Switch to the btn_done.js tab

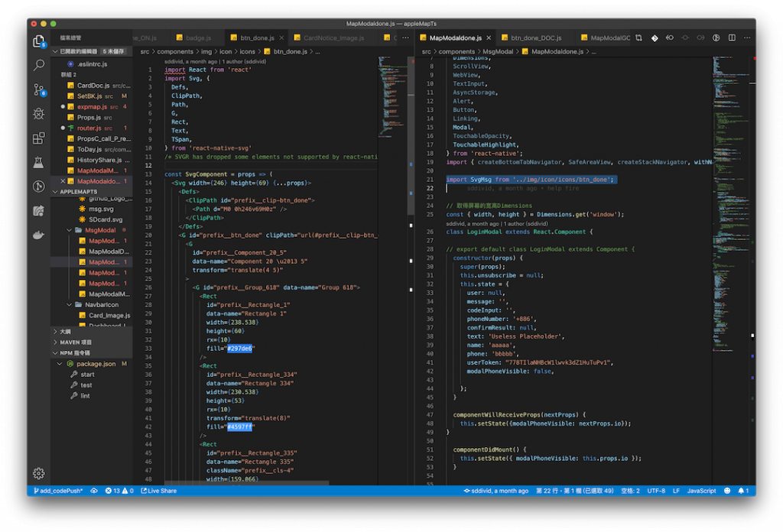click(x=257, y=38)
